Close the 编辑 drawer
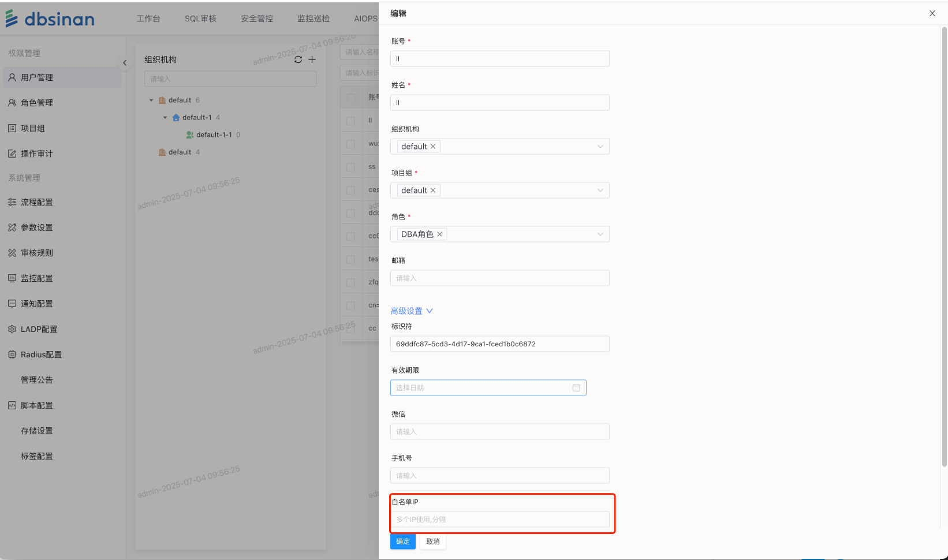 coord(932,13)
